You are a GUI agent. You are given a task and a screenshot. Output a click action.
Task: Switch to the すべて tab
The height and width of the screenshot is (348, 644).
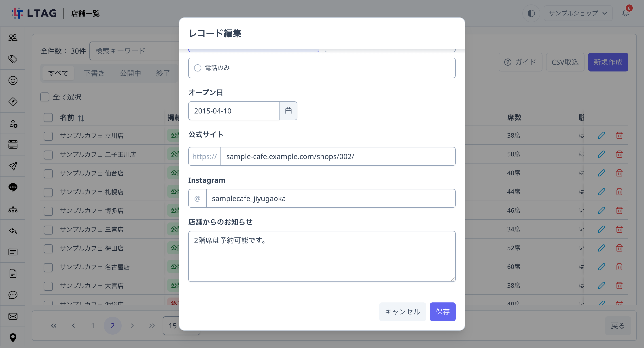(58, 73)
